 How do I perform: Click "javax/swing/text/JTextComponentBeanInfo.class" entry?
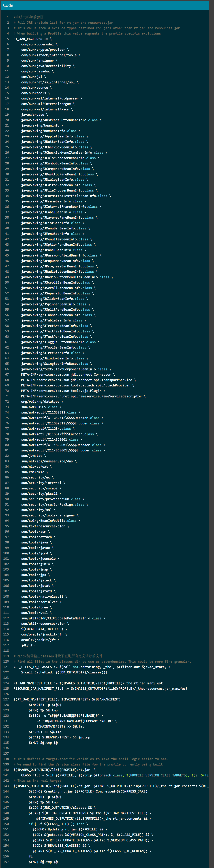(x=66, y=369)
